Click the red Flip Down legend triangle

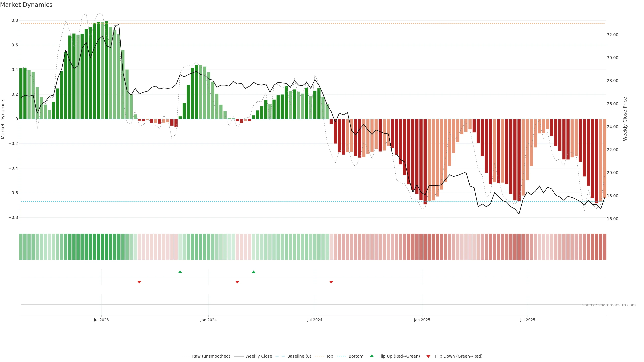click(428, 356)
